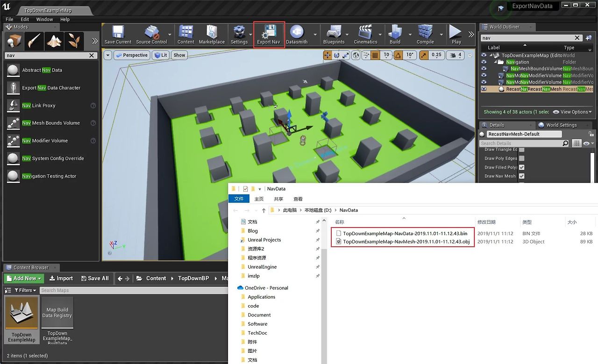The image size is (598, 364).
Task: Click the Search Details input field
Action: point(524,143)
